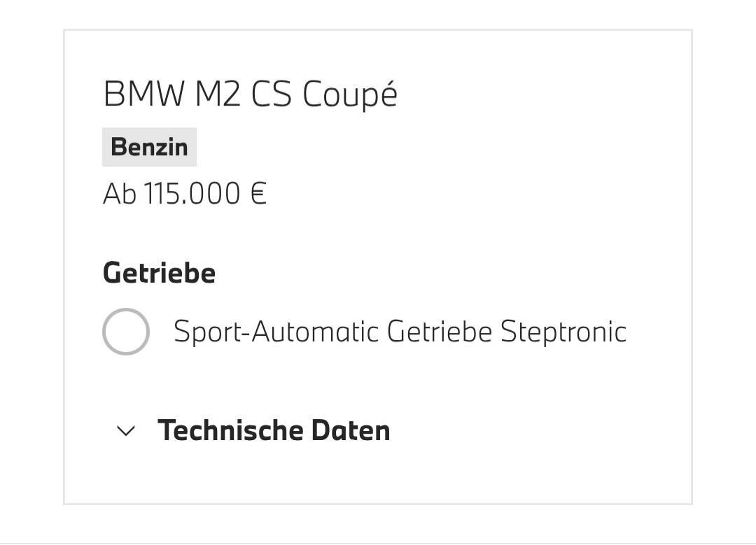The width and height of the screenshot is (756, 545).
Task: Click the euro symbol in the price
Action: point(258,194)
